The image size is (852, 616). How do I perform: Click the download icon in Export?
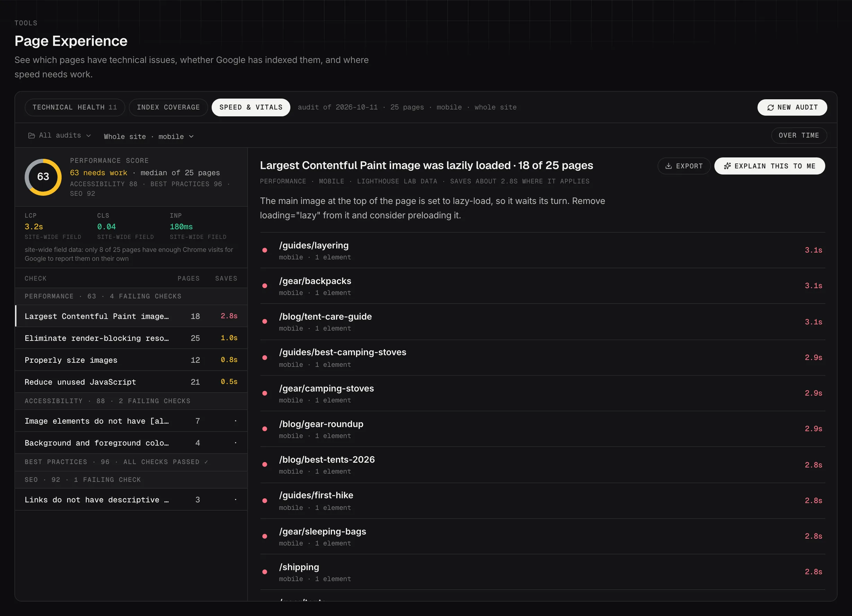click(x=669, y=166)
